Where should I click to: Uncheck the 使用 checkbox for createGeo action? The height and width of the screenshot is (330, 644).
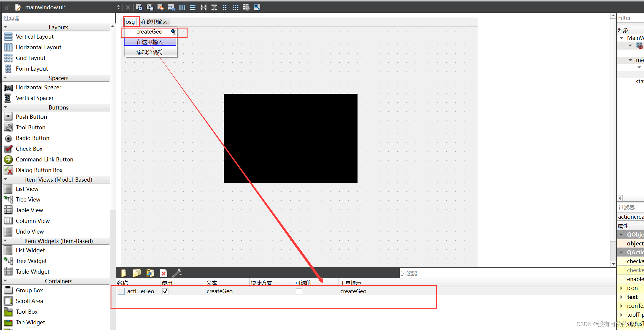point(165,291)
